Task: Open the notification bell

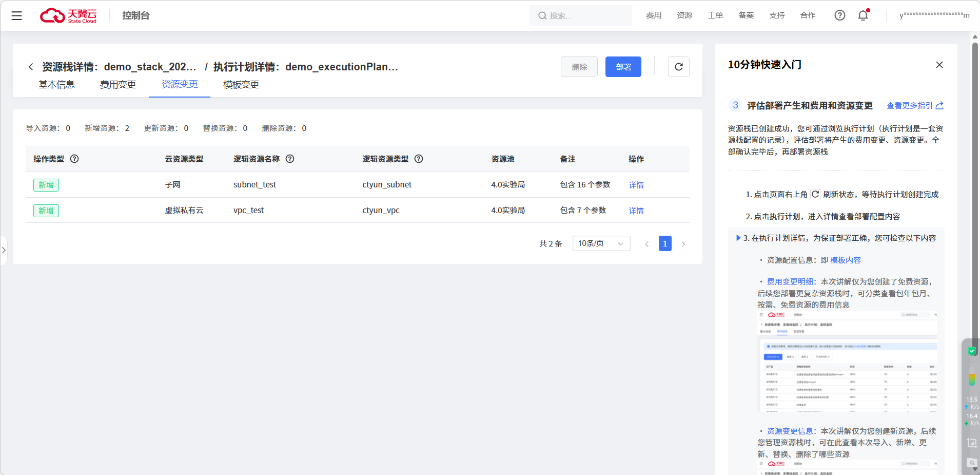Action: (863, 15)
